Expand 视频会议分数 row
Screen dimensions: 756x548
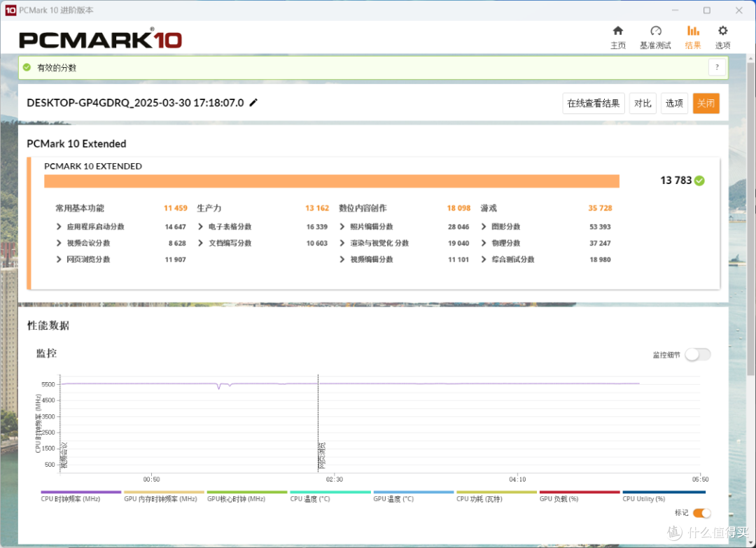(59, 243)
